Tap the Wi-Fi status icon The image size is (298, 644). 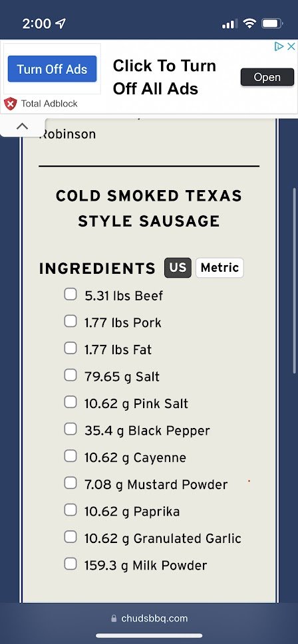249,23
